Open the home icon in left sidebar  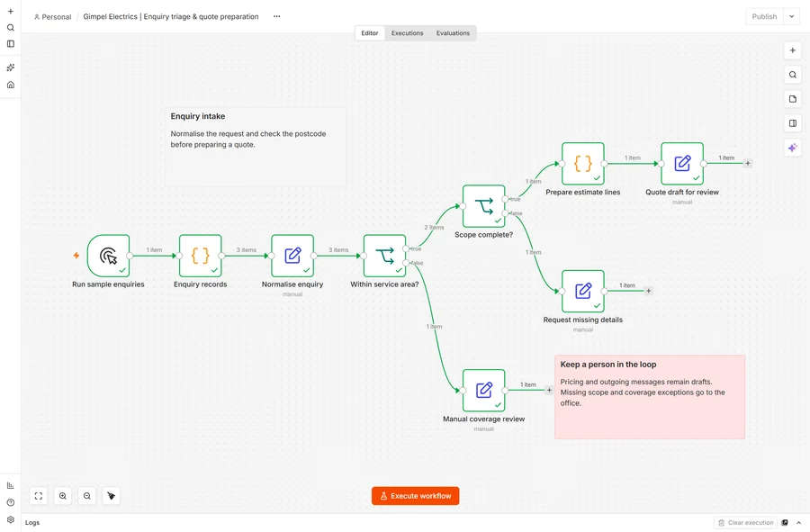click(x=10, y=85)
